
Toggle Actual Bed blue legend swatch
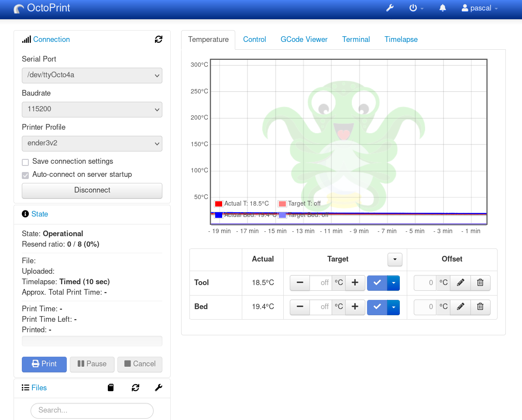click(x=219, y=215)
